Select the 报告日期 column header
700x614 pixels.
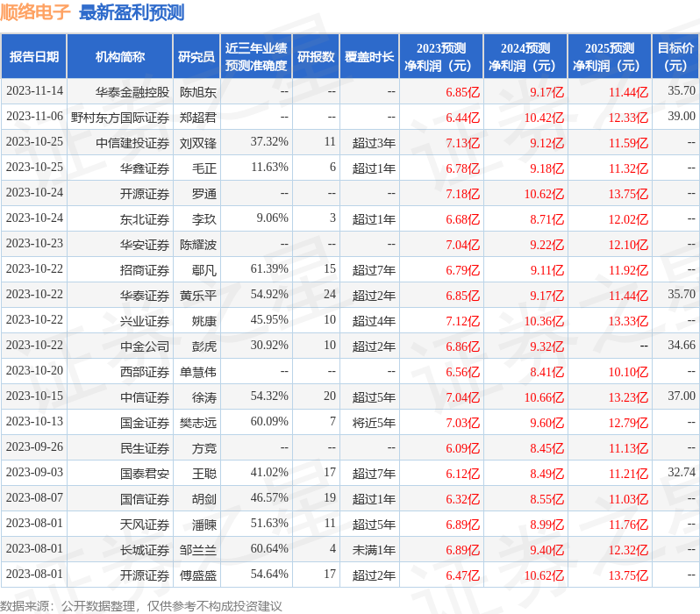(34, 57)
